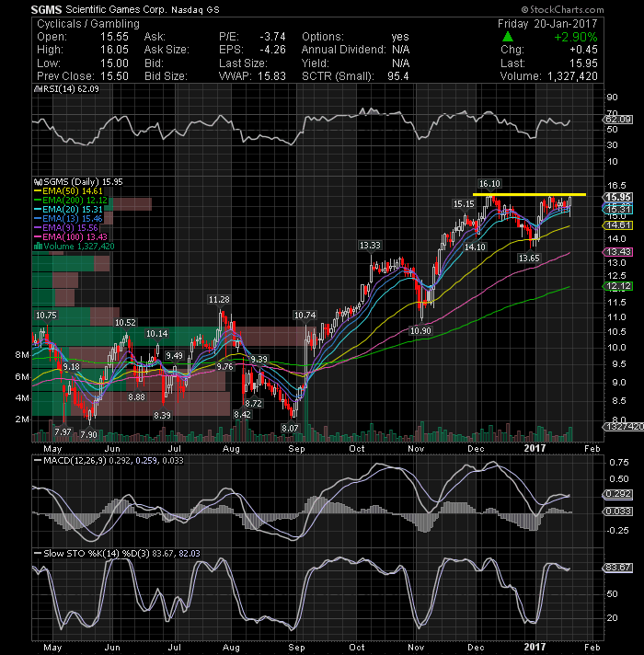Click the line icon beside RSI(14) label
This screenshot has height=655, width=644.
(x=38, y=88)
